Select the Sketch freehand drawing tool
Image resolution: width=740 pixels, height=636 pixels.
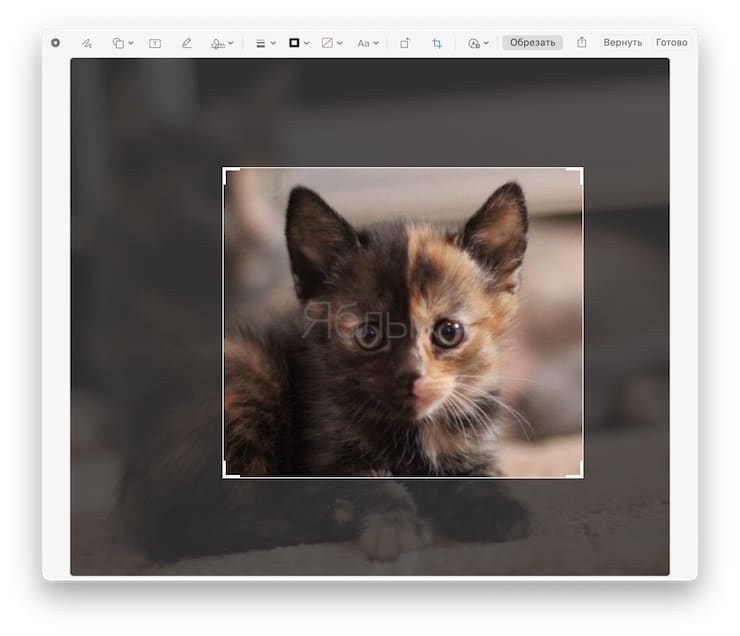coord(86,43)
